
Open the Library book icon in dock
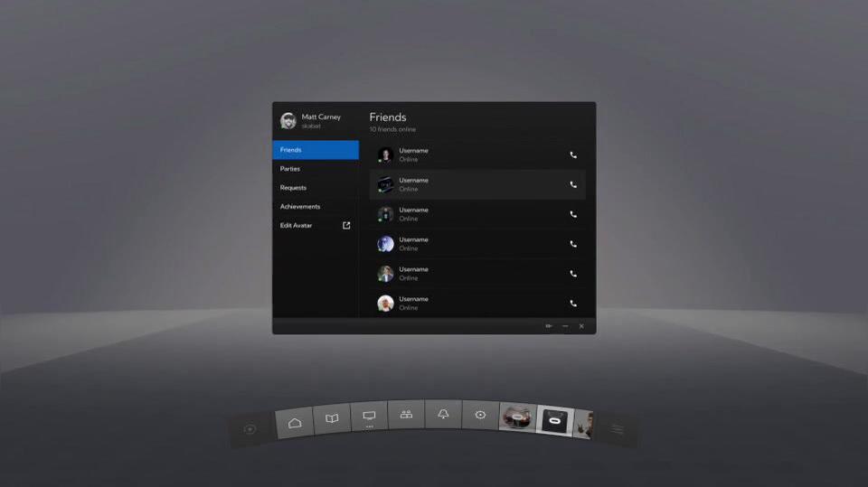click(x=332, y=419)
